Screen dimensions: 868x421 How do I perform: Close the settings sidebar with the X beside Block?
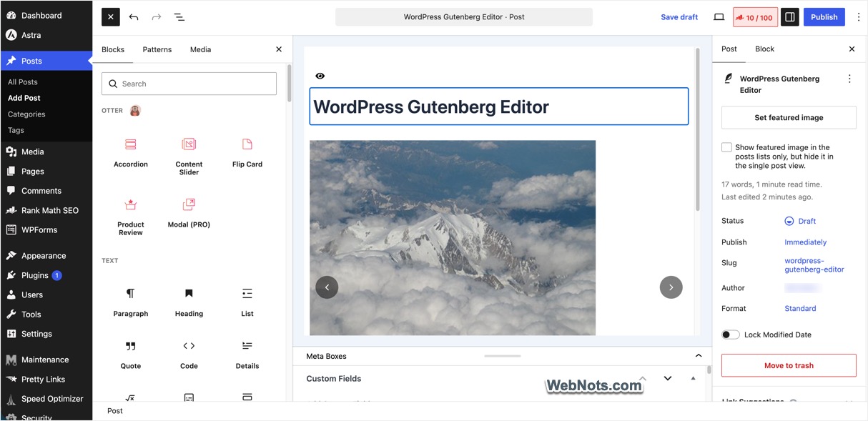click(852, 49)
